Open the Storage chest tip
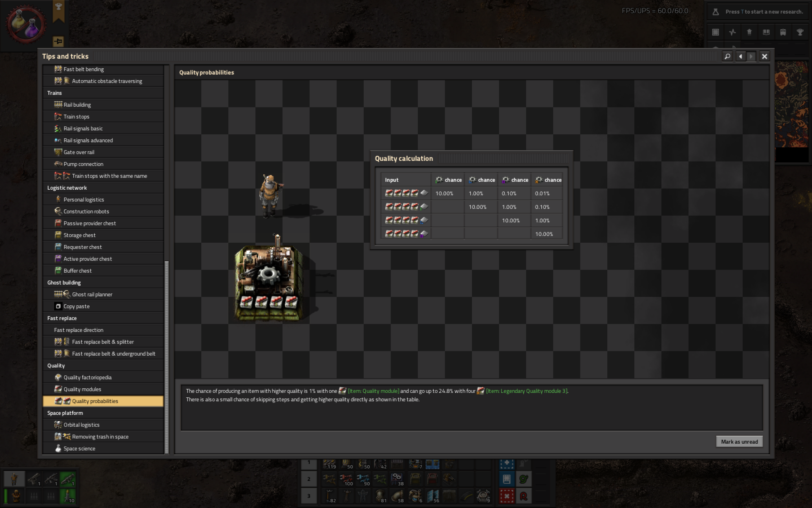This screenshot has height=508, width=812. (x=103, y=235)
